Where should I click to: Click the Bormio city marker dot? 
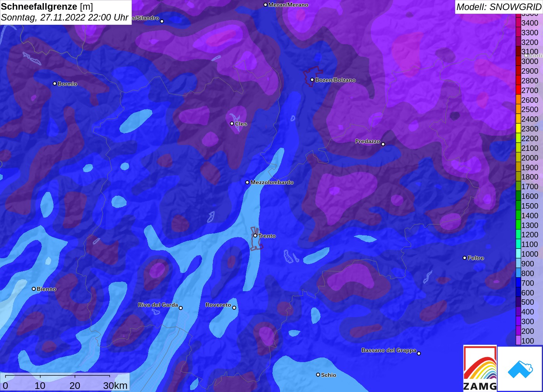[x=55, y=83]
